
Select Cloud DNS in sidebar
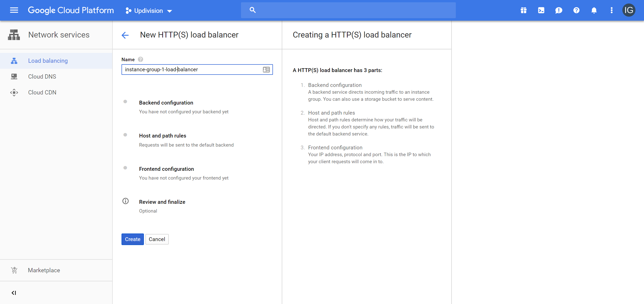[56, 77]
